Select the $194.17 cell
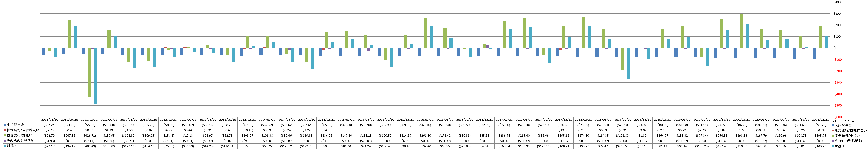868x149 pixels. tap(69, 146)
